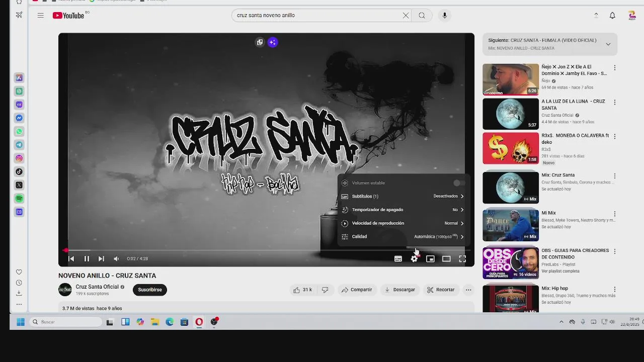Click the pop-out video icon atop player

click(260, 42)
